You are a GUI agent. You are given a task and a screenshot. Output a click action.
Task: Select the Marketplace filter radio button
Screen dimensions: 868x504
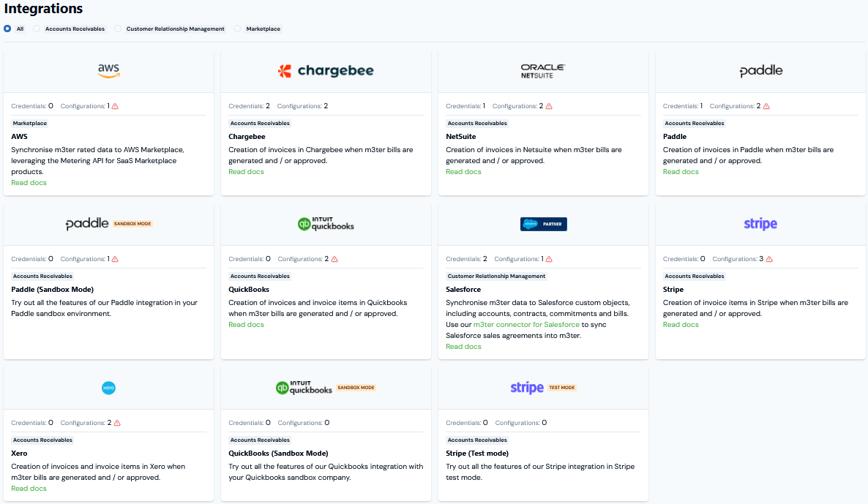point(237,29)
